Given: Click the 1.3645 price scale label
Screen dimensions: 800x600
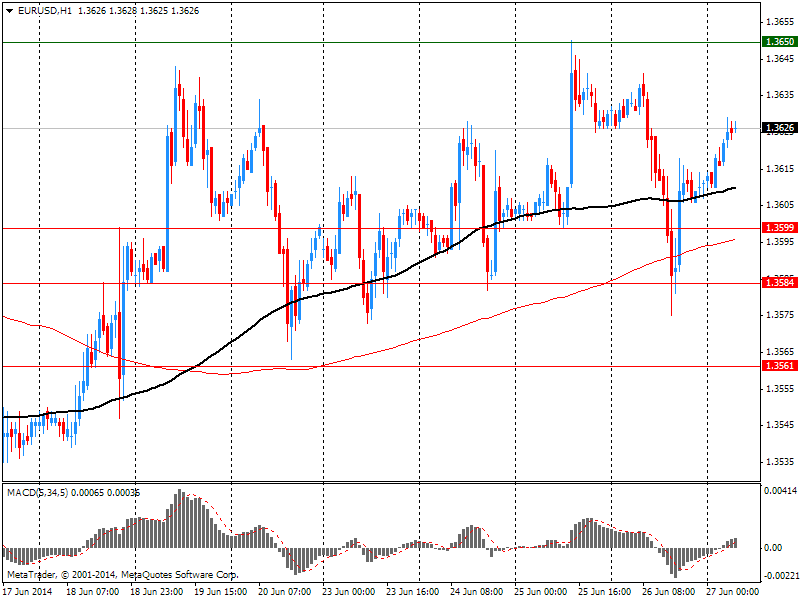Looking at the screenshot, I should pos(781,59).
